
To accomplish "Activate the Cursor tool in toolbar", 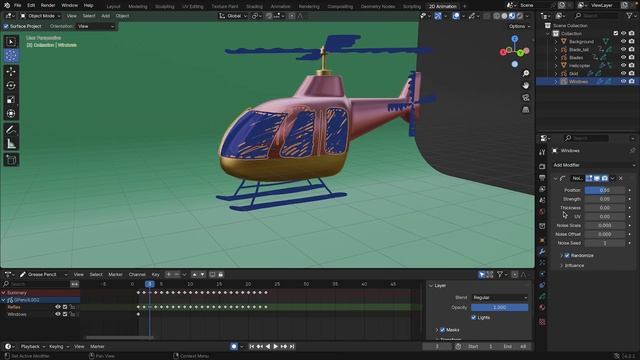I will pyautogui.click(x=11, y=56).
